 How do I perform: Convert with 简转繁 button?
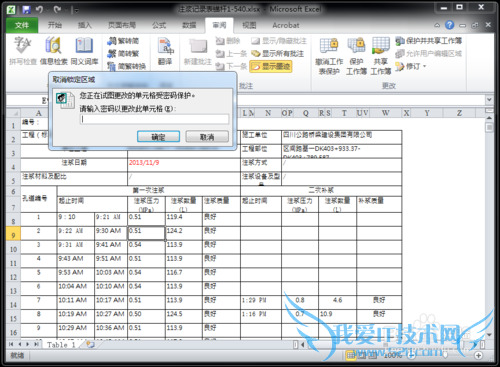[x=123, y=53]
